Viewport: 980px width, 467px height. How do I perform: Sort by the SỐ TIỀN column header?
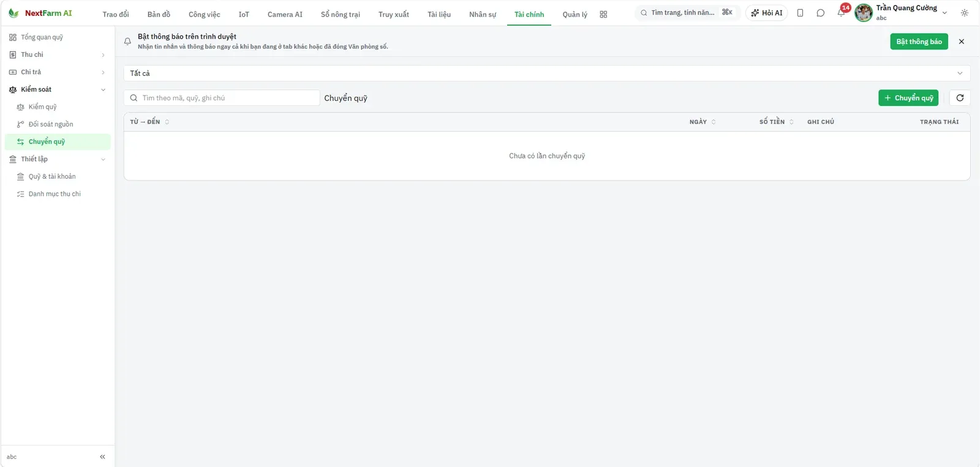(x=777, y=122)
